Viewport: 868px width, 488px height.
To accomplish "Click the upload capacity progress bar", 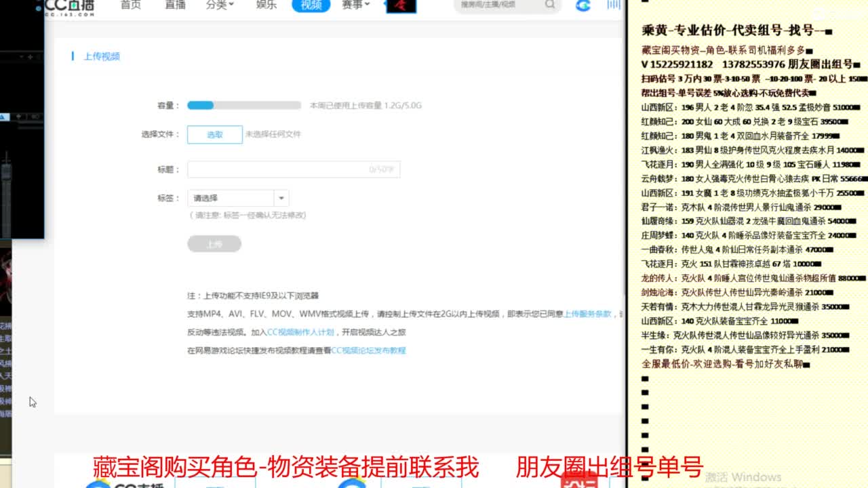I will click(244, 105).
